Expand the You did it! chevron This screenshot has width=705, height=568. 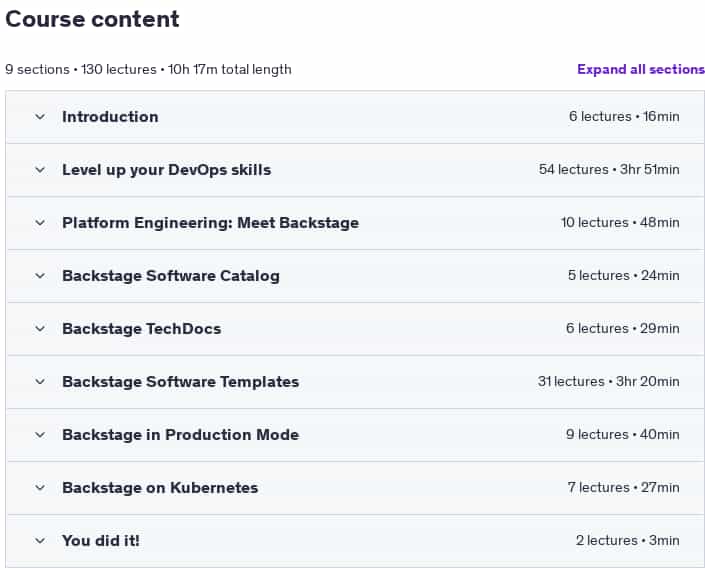[x=40, y=541]
